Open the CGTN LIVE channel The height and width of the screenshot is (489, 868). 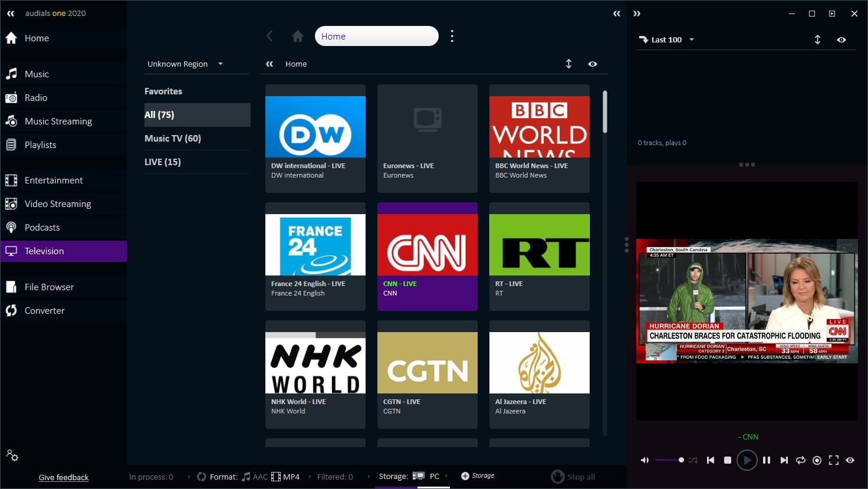[428, 375]
